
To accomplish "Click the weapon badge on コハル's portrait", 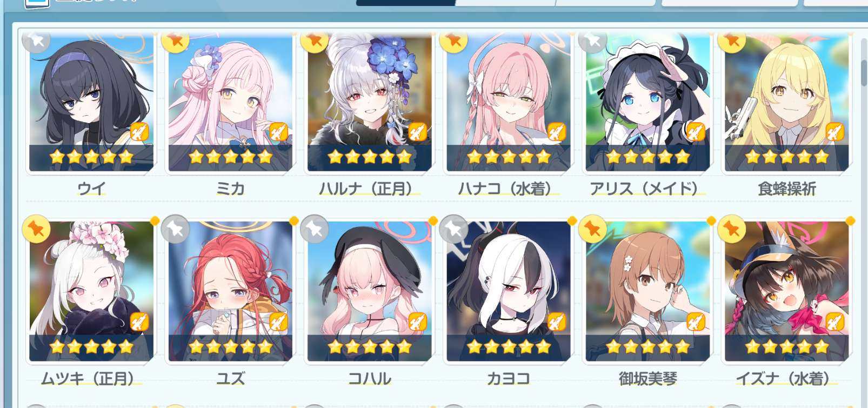I will (418, 322).
